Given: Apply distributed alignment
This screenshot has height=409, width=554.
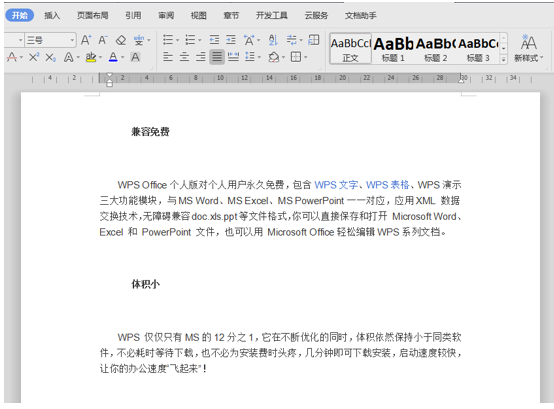Looking at the screenshot, I should pos(234,57).
